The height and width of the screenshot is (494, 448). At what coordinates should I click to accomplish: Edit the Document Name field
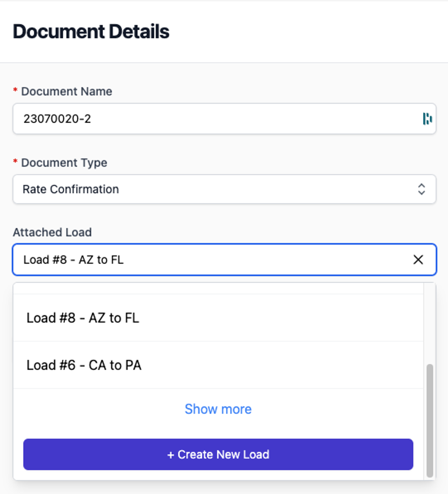point(224,119)
